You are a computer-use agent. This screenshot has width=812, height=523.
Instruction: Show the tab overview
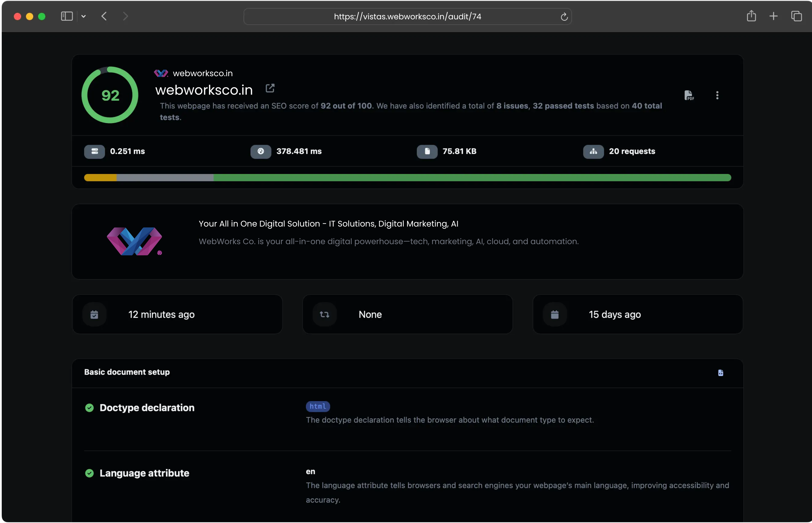pyautogui.click(x=796, y=16)
